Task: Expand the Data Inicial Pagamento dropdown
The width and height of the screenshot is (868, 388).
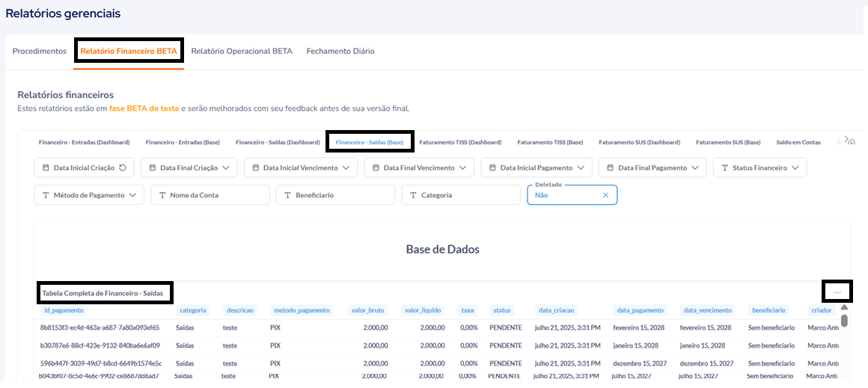Action: click(x=581, y=168)
